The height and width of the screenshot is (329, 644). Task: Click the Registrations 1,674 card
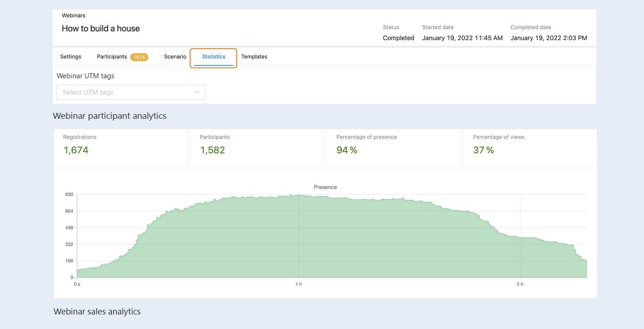point(120,148)
